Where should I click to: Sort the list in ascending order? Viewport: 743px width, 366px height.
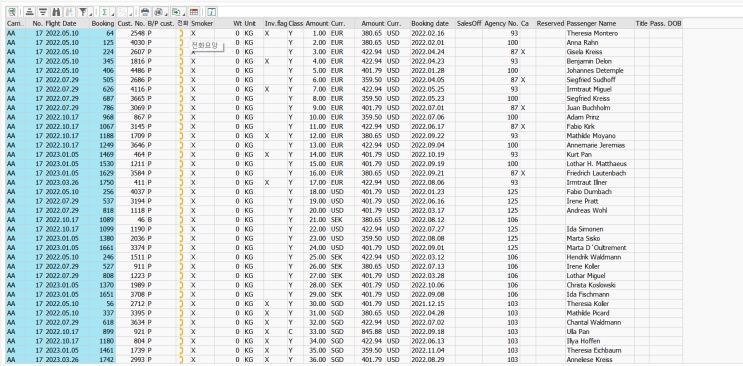pos(30,12)
